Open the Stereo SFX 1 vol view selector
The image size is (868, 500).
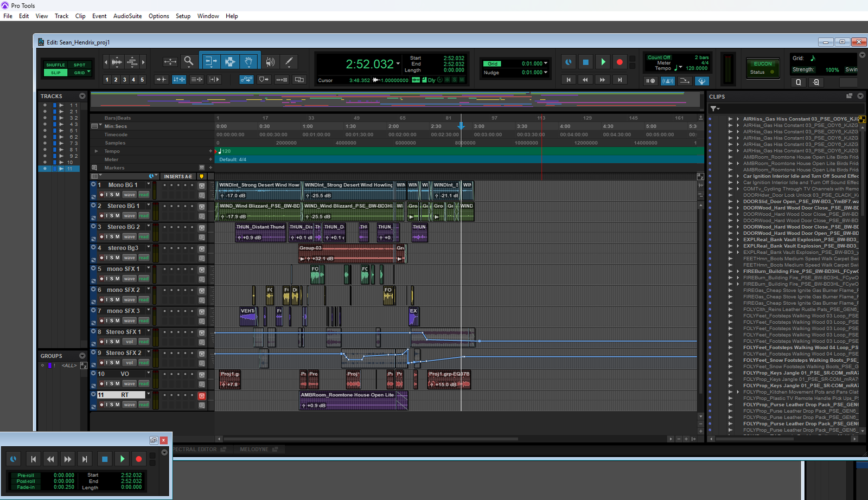(129, 342)
